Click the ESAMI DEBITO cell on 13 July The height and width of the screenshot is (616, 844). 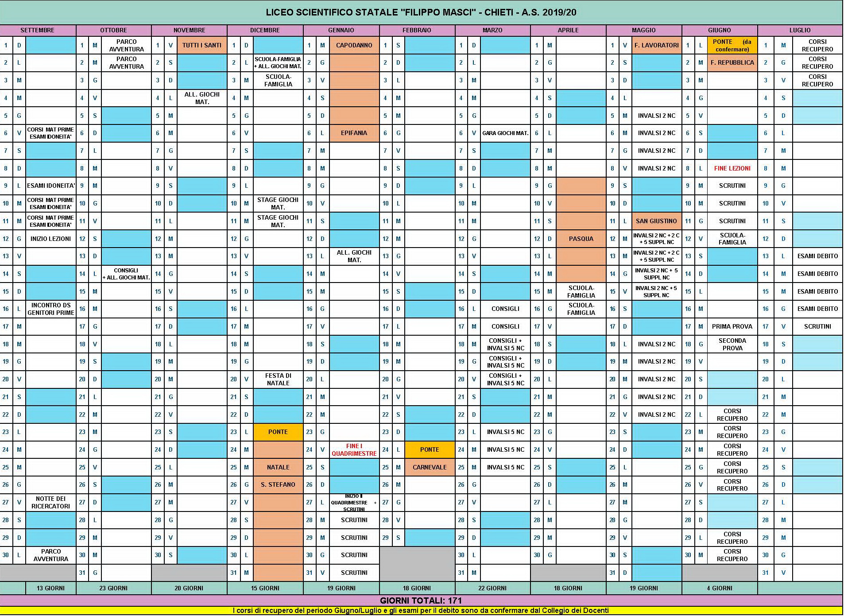tap(817, 256)
